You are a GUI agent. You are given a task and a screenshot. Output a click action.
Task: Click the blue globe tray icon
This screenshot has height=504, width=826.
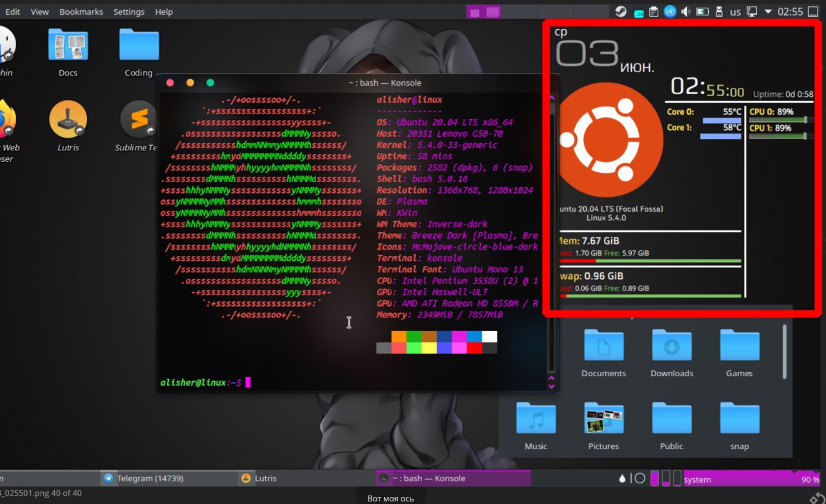[669, 12]
